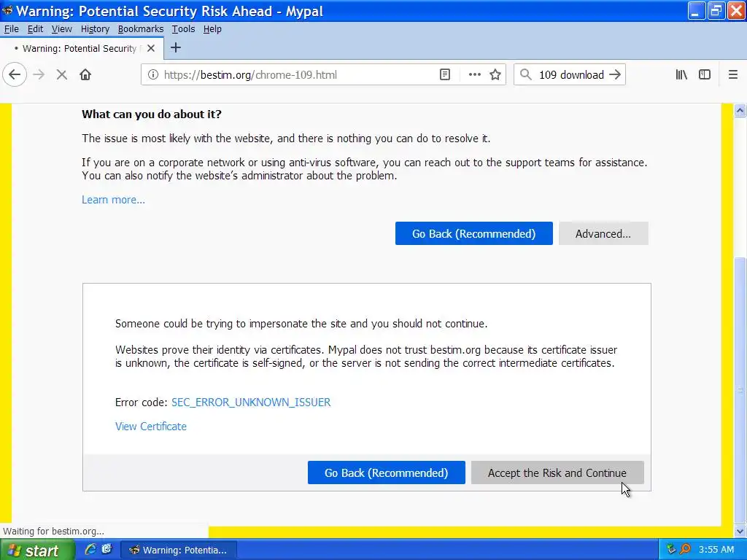747x560 pixels.
Task: Open the Help menu
Action: pyautogui.click(x=212, y=29)
